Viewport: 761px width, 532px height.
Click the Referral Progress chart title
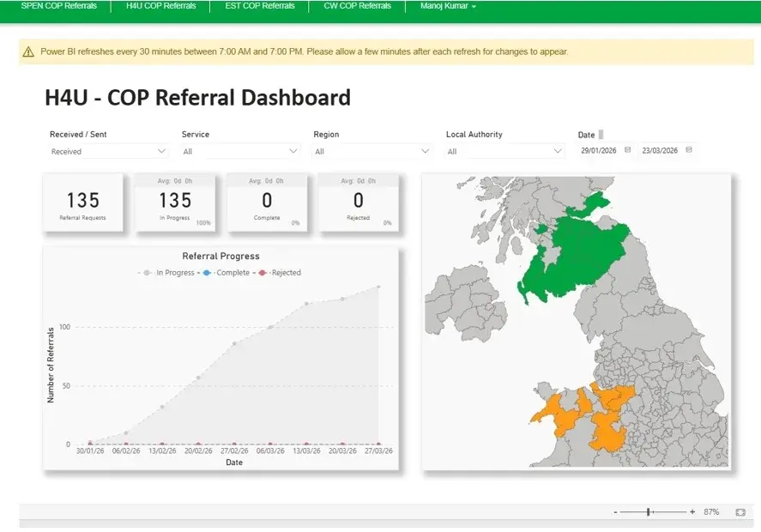pos(220,257)
